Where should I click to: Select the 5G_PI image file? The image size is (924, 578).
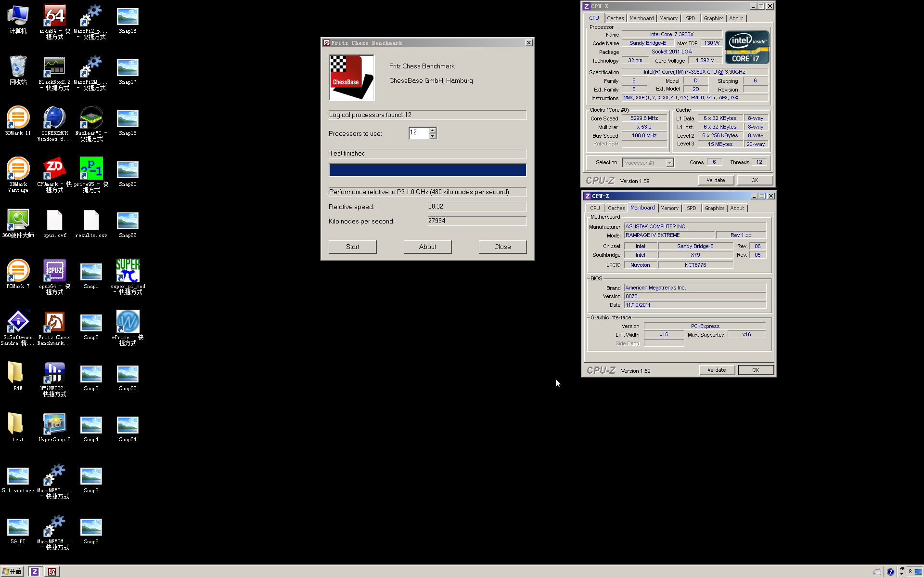tap(18, 529)
